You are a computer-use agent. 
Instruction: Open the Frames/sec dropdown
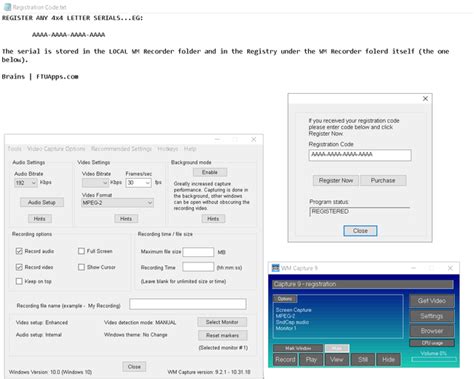tap(138, 183)
